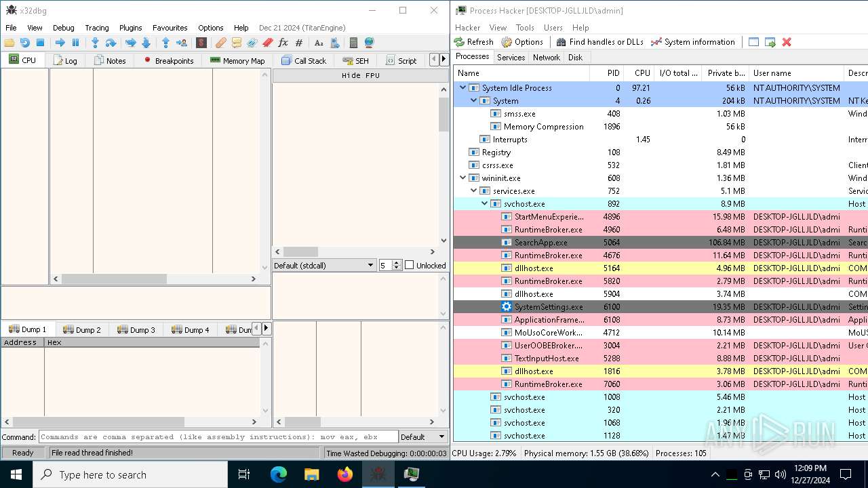Open Patches via the bandage icon

click(x=221, y=43)
